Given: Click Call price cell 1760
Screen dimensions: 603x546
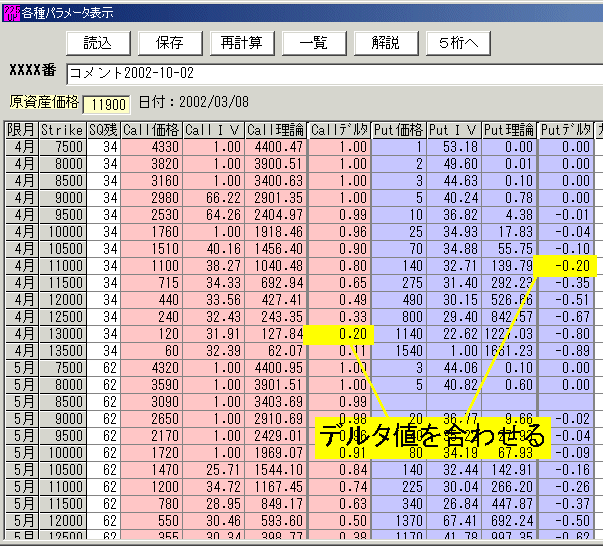Looking at the screenshot, I should coord(152,232).
